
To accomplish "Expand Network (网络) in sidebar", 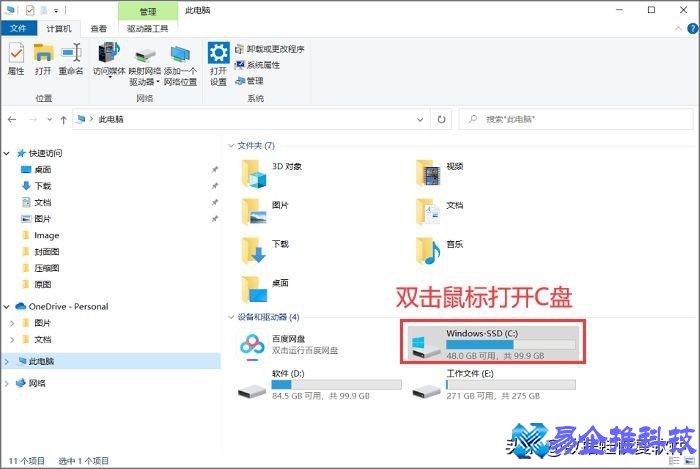I will 7,383.
